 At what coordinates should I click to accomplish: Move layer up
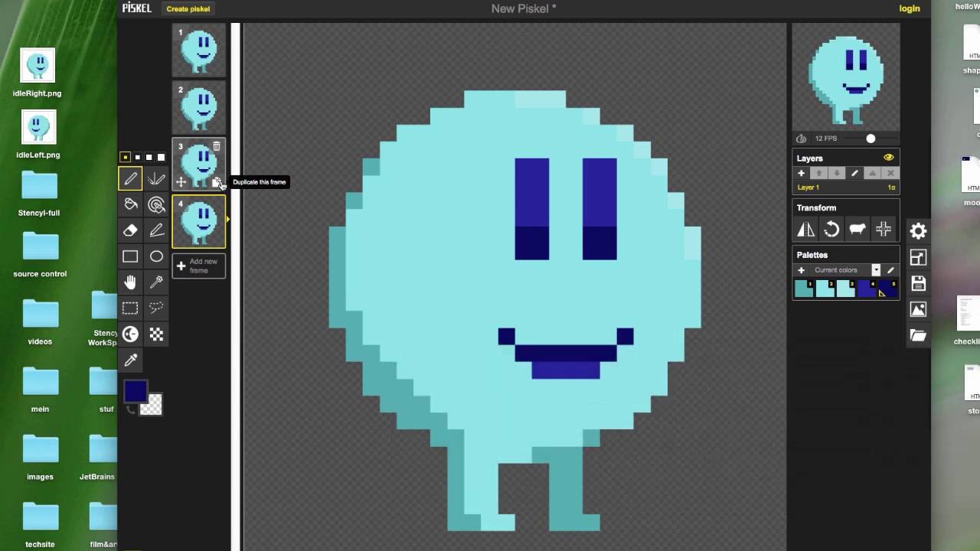(819, 174)
